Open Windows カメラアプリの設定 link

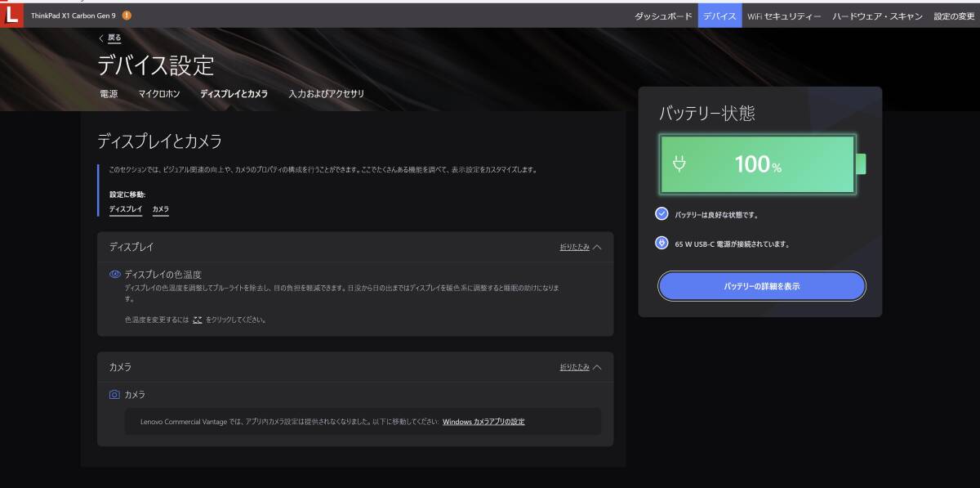pos(483,422)
